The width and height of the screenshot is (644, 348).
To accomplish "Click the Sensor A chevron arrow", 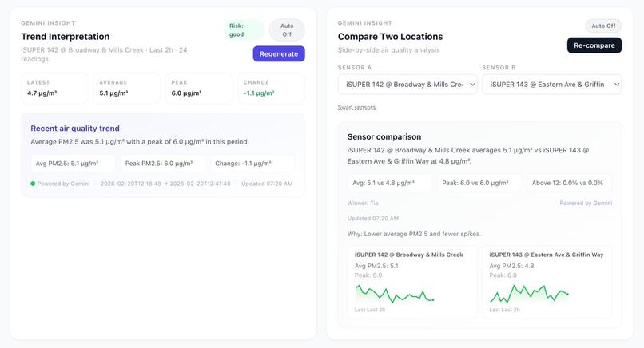I will tap(472, 85).
